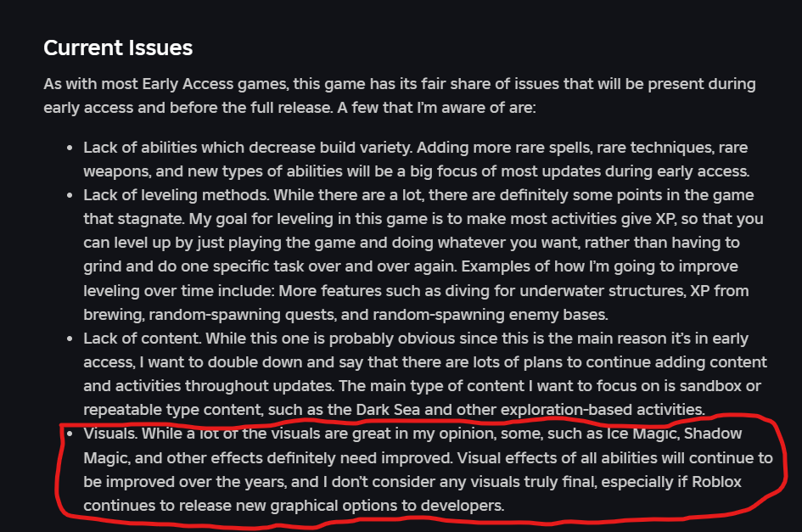This screenshot has width=802, height=532.
Task: Click the intro paragraph about Early Access games
Action: (399, 97)
